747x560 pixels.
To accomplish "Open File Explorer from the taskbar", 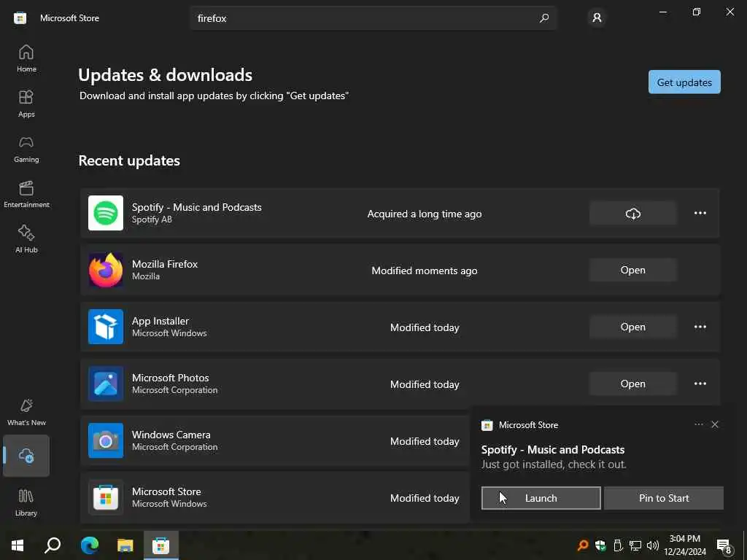I will [x=125, y=545].
